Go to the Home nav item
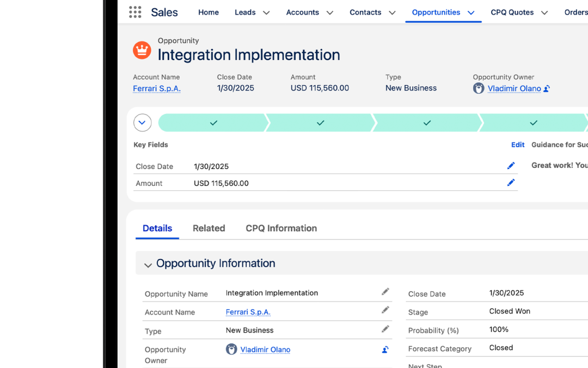 pyautogui.click(x=208, y=12)
